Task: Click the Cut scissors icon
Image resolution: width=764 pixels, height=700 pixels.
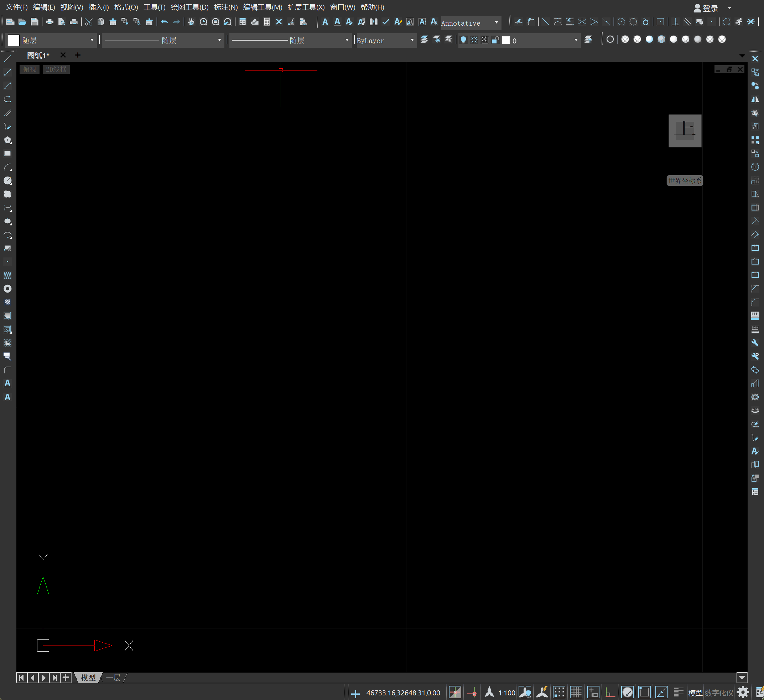Action: (x=89, y=22)
